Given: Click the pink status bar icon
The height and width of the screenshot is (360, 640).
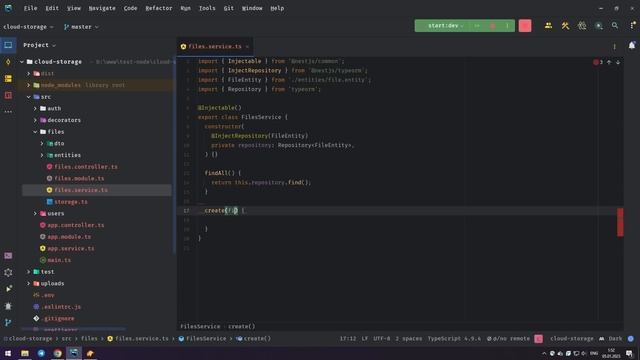Looking at the screenshot, I should pos(538,338).
